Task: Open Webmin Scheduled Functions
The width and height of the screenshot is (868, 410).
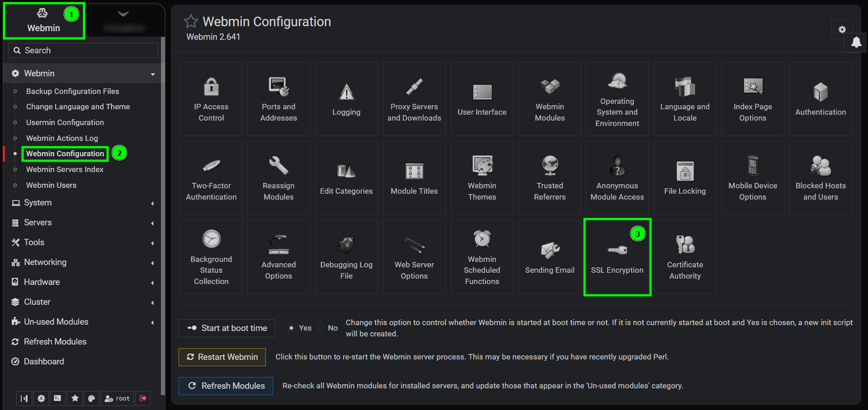Action: click(482, 257)
